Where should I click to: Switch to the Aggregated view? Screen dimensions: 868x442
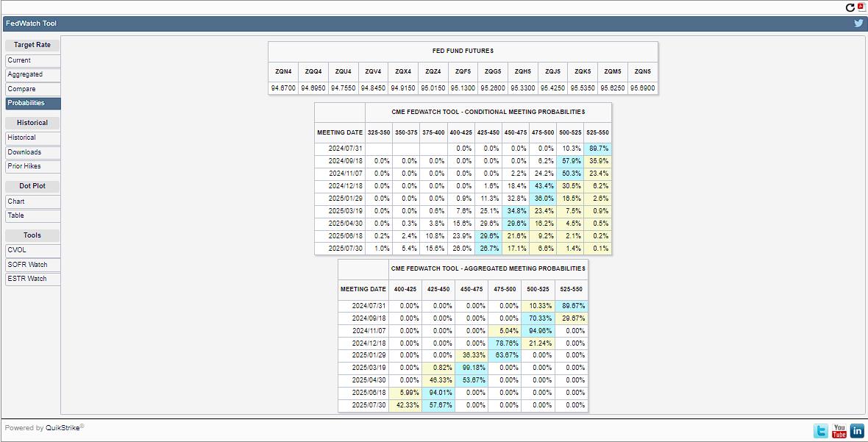click(x=33, y=75)
